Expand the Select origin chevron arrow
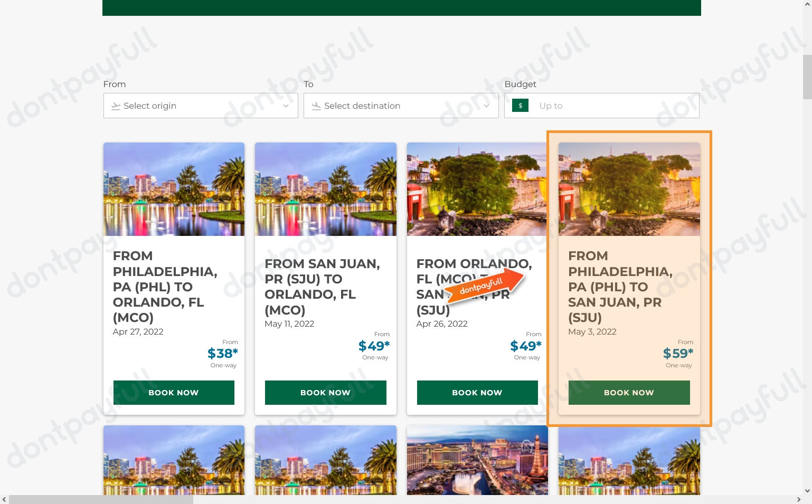Screen dimensions: 812x504 286,106
